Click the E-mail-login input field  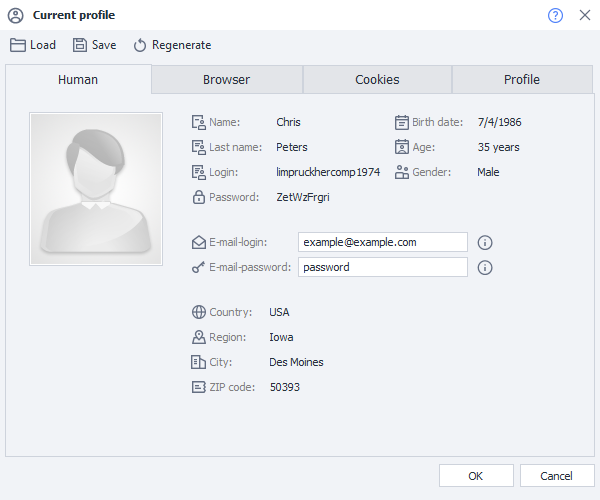pos(382,242)
